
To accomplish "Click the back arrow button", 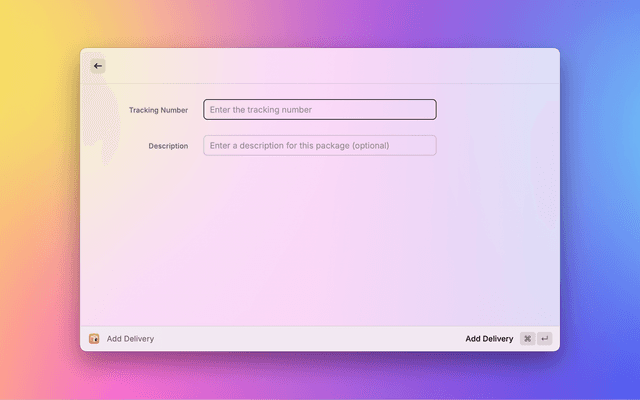I will click(97, 66).
